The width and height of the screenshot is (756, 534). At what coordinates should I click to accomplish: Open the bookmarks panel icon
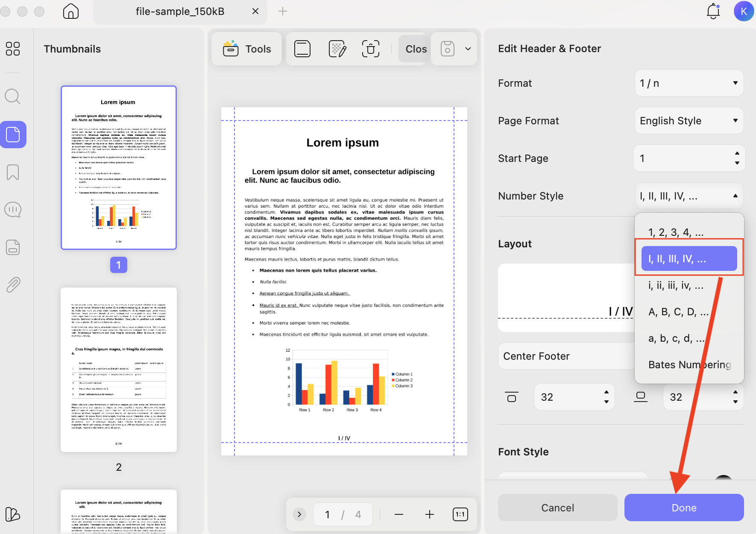click(13, 172)
